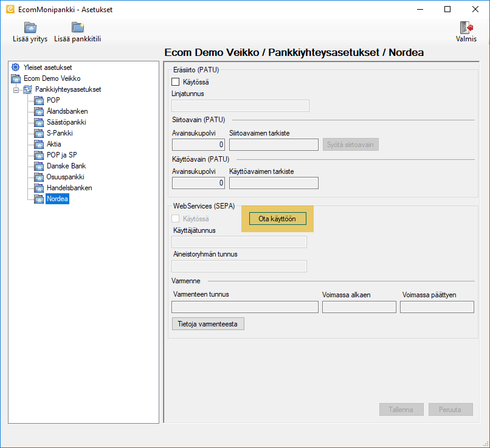Click the Ålandsbanken folder icon

pos(39,111)
